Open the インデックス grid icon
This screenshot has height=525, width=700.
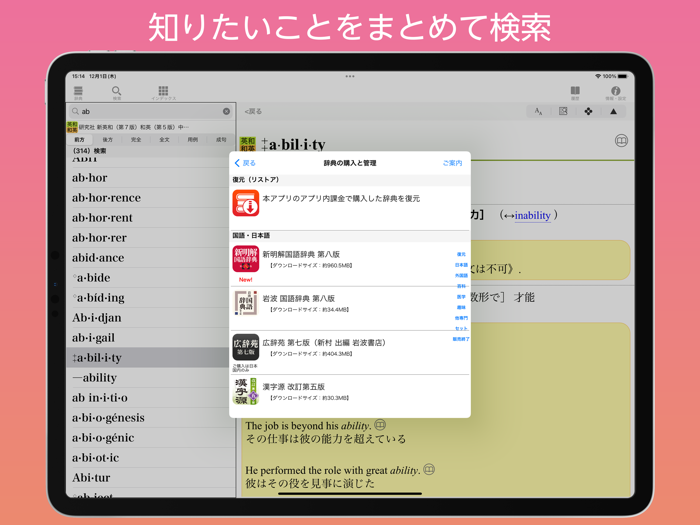point(163,92)
